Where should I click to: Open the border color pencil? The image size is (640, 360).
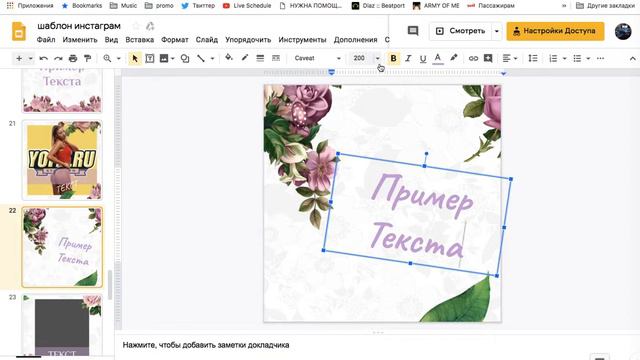(244, 58)
